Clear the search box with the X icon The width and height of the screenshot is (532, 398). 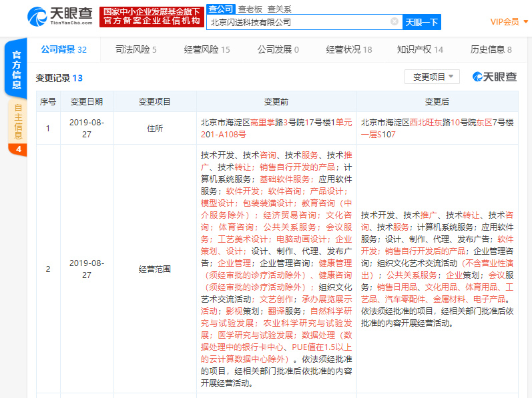(x=394, y=22)
